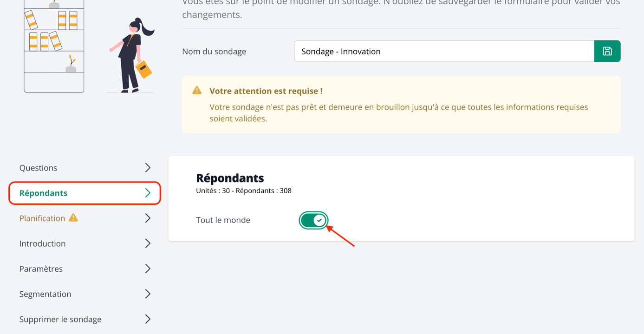Expand the Paramètres section chevron
The width and height of the screenshot is (644, 334).
tap(148, 269)
